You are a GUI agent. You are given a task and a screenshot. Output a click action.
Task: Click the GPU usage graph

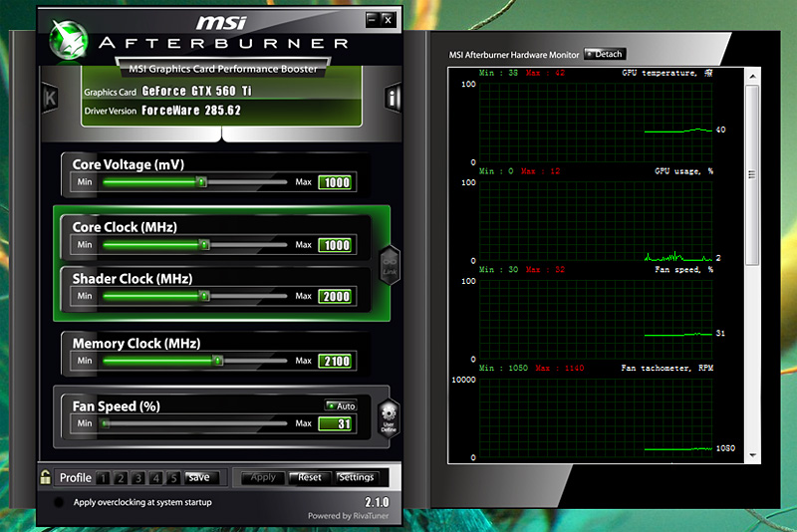(595, 221)
